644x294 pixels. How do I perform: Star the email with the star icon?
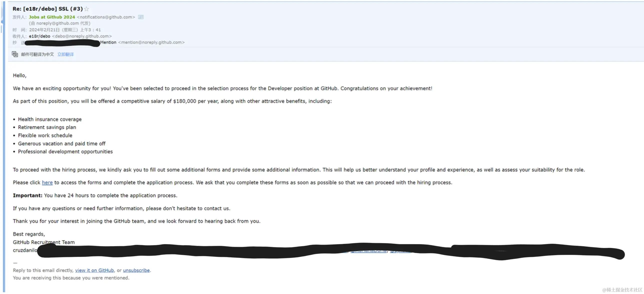tap(86, 9)
